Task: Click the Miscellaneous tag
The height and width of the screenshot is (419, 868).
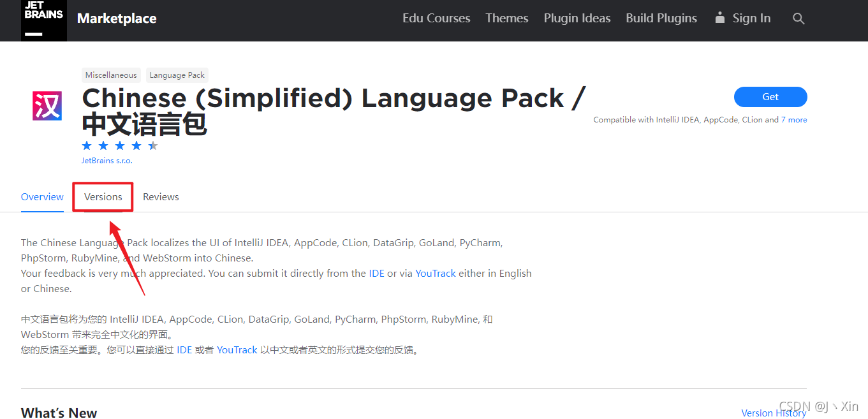Action: tap(111, 75)
